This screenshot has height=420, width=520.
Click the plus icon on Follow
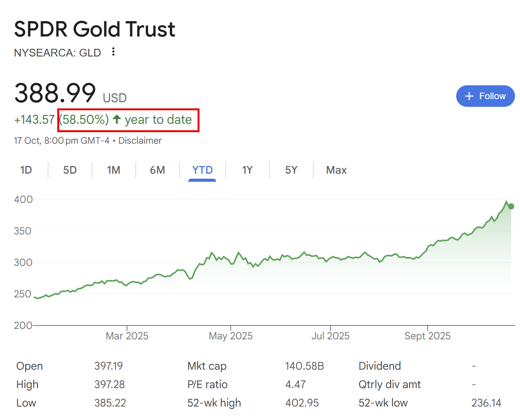[469, 96]
